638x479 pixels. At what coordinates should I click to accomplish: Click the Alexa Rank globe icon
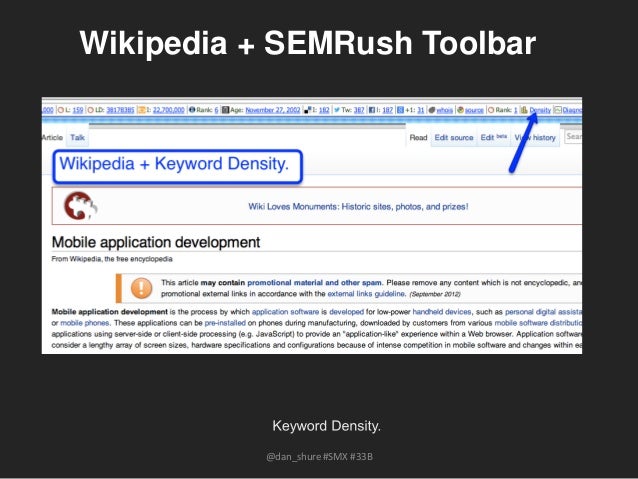coord(192,110)
